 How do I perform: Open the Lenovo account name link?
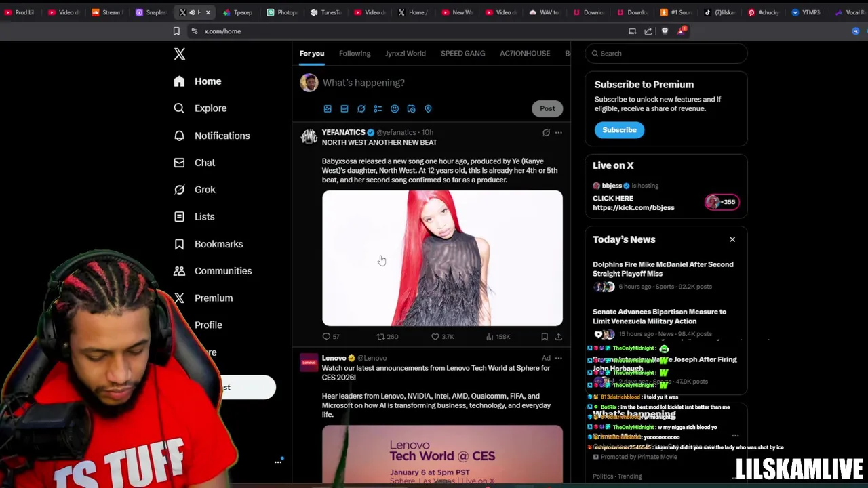[334, 358]
